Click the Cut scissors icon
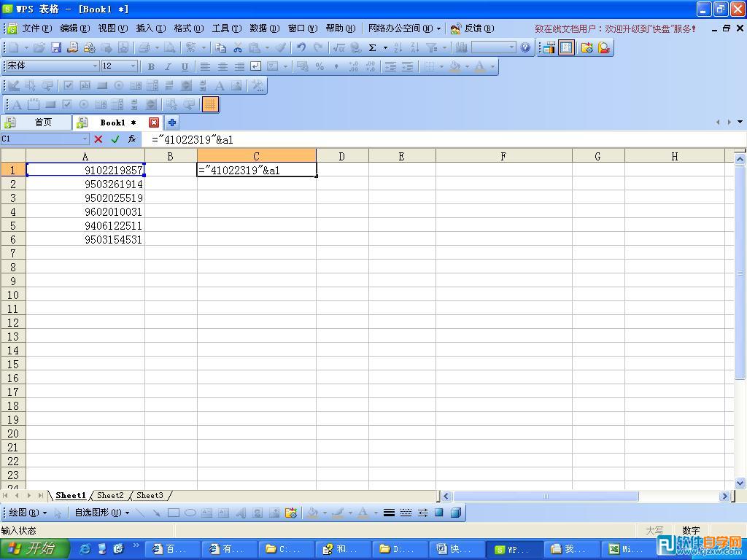This screenshot has width=747, height=560. 238,47
